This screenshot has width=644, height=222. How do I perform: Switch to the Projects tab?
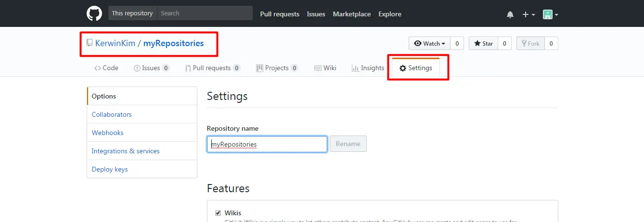pos(277,68)
